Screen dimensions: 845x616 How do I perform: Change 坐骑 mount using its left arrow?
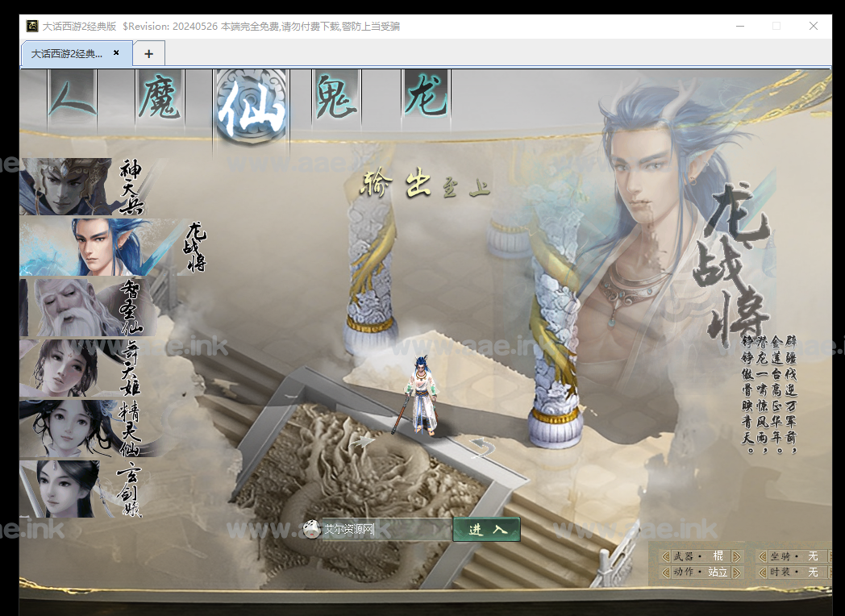[x=762, y=556]
